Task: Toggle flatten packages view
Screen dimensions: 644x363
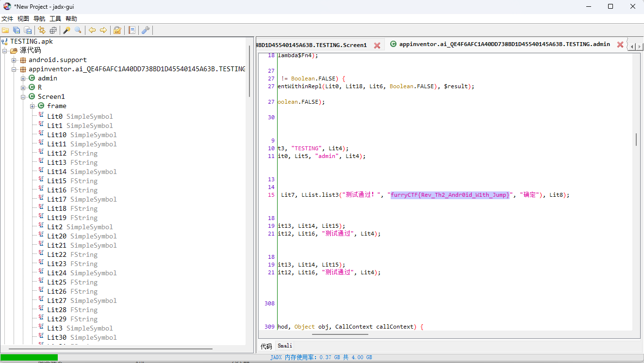Action: 53,30
